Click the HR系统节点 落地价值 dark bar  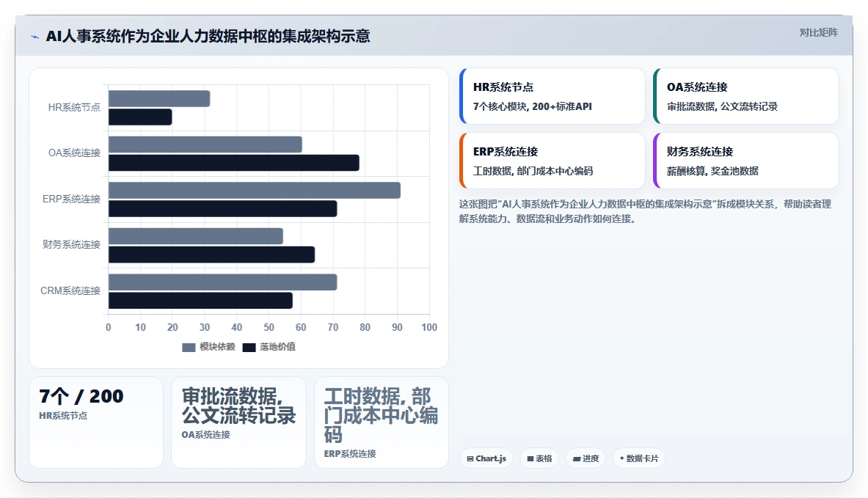(140, 117)
